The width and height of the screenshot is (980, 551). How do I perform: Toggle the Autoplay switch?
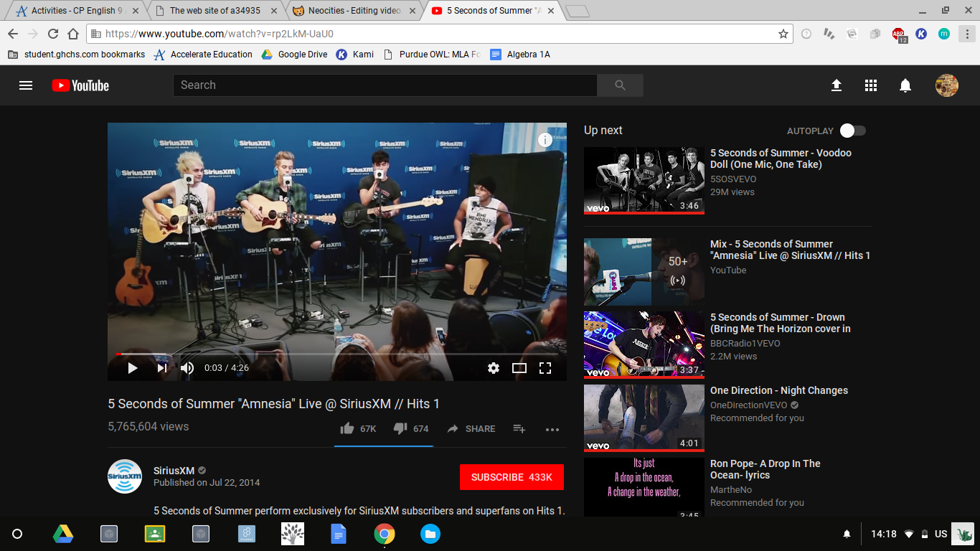click(x=853, y=131)
